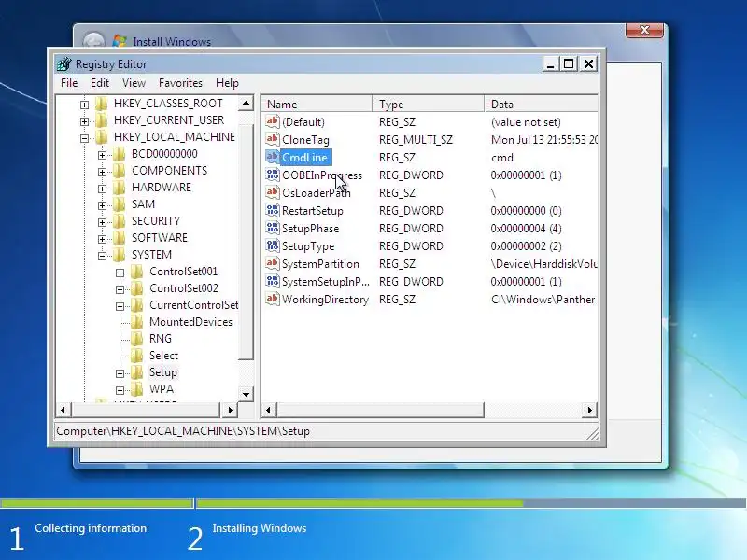This screenshot has height=560, width=747.
Task: Select the CurrentControlSet key
Action: tap(193, 305)
